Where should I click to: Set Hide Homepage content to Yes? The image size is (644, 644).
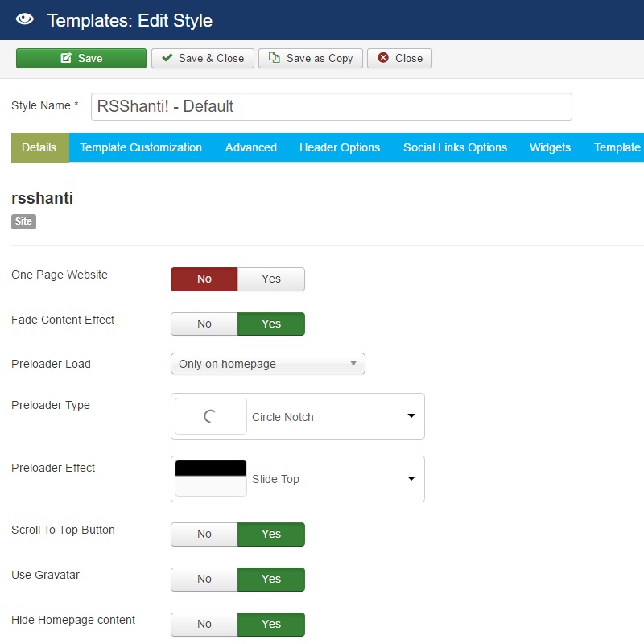(271, 625)
